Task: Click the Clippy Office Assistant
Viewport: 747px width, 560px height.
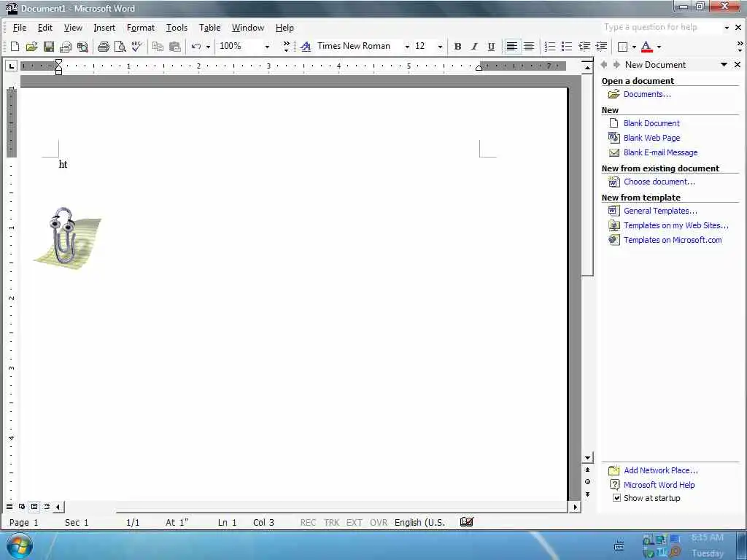Action: 68,237
